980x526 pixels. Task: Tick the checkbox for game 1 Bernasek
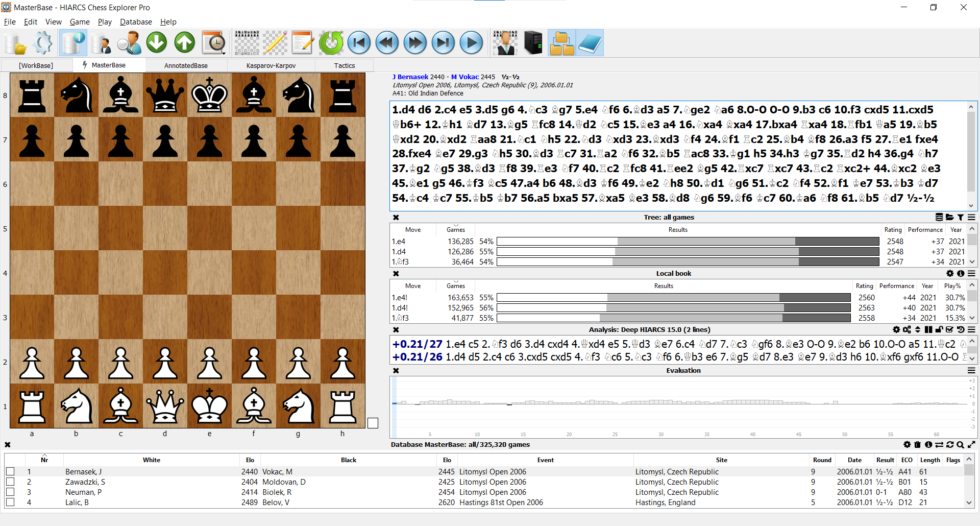(10, 472)
